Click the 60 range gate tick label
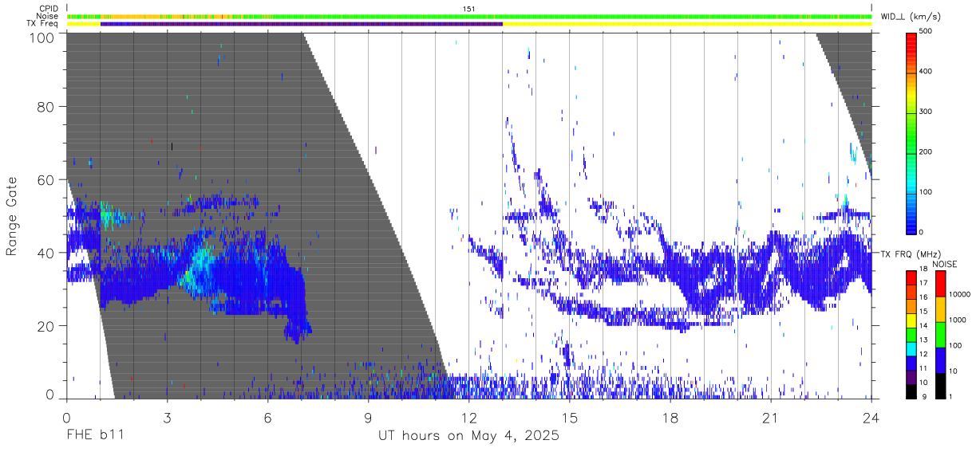Image resolution: width=980 pixels, height=452 pixels. click(x=46, y=180)
